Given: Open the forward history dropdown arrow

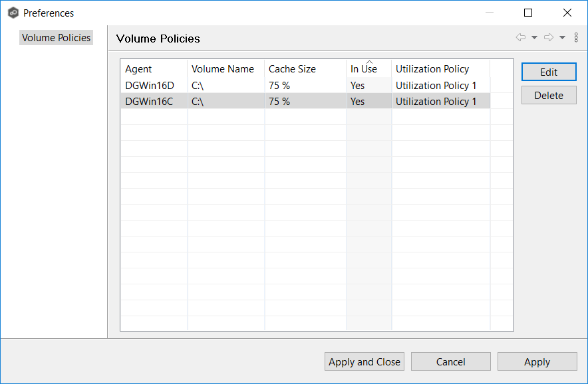Looking at the screenshot, I should [x=562, y=38].
